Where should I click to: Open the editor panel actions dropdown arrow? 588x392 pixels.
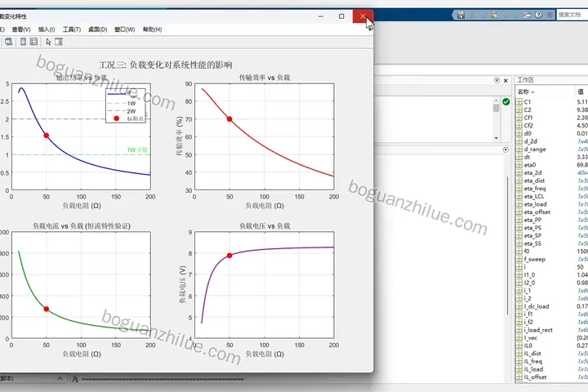point(497,80)
